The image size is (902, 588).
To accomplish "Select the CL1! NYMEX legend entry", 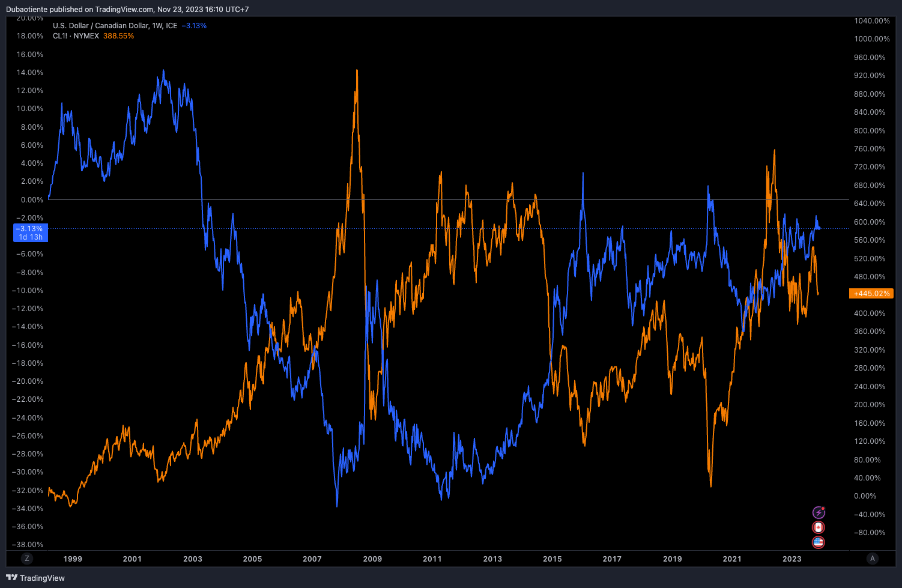I will coord(76,36).
